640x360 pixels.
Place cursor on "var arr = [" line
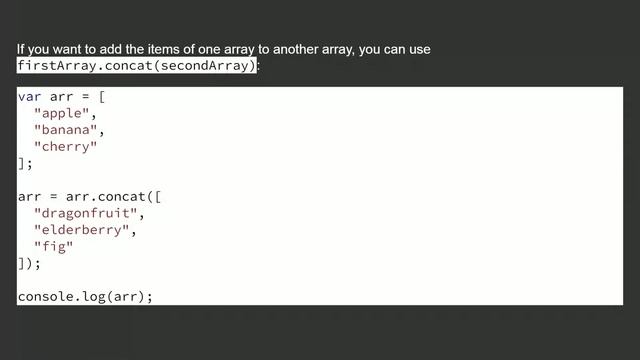[61, 97]
